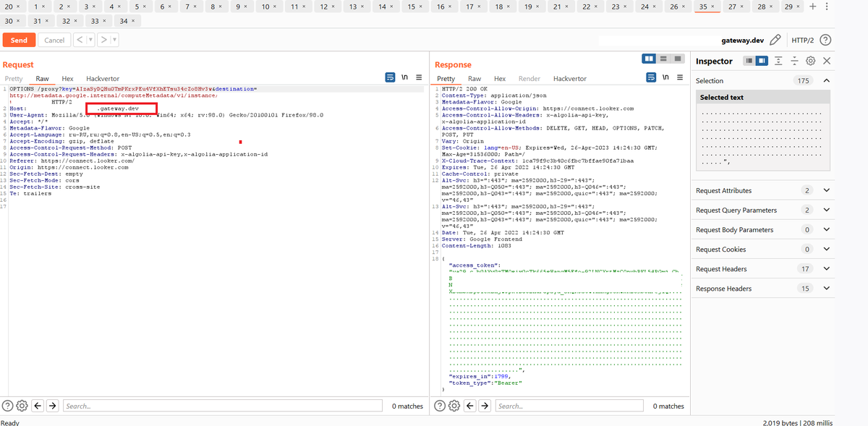Click the Selection count badge 175
Screen dimensions: 868x426
click(804, 80)
